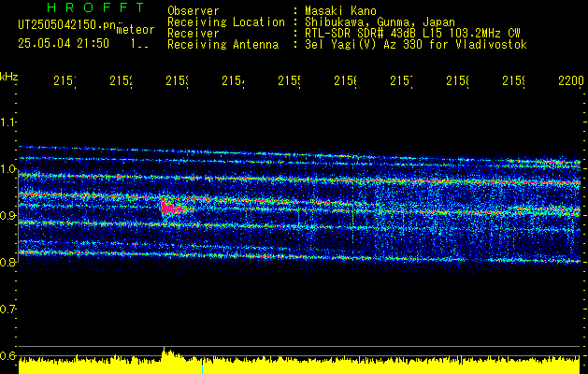
Task: Click the 'Receiving Location' label
Action: pyautogui.click(x=226, y=22)
